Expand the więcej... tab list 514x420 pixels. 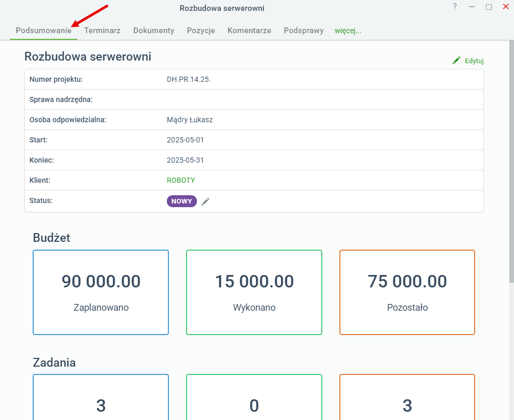pos(348,31)
